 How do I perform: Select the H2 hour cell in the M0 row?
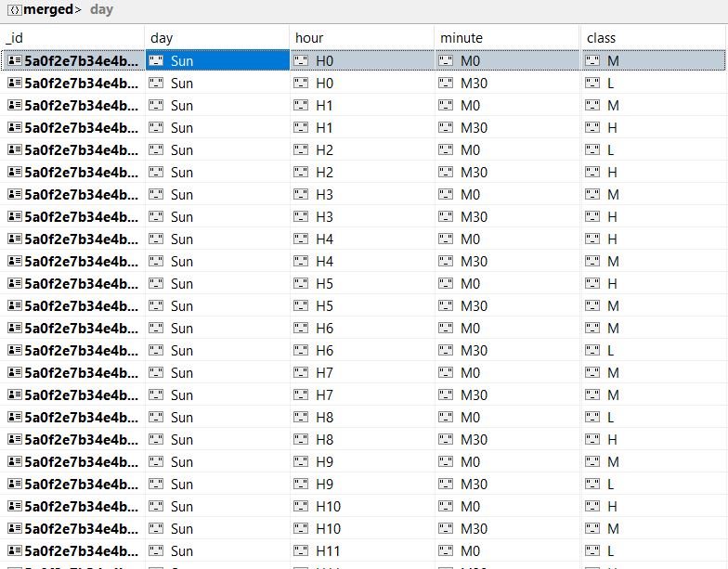click(x=362, y=149)
